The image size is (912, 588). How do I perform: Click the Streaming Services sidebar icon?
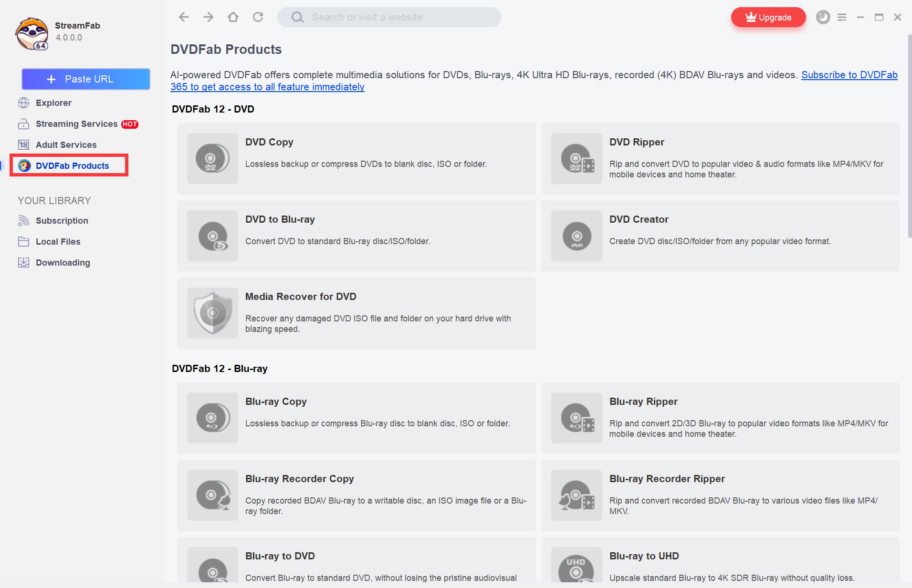[x=23, y=124]
